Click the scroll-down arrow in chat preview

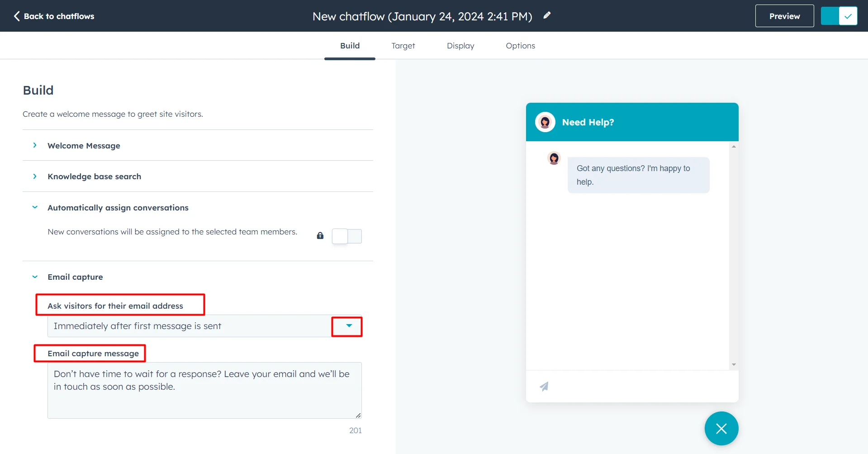coord(734,364)
